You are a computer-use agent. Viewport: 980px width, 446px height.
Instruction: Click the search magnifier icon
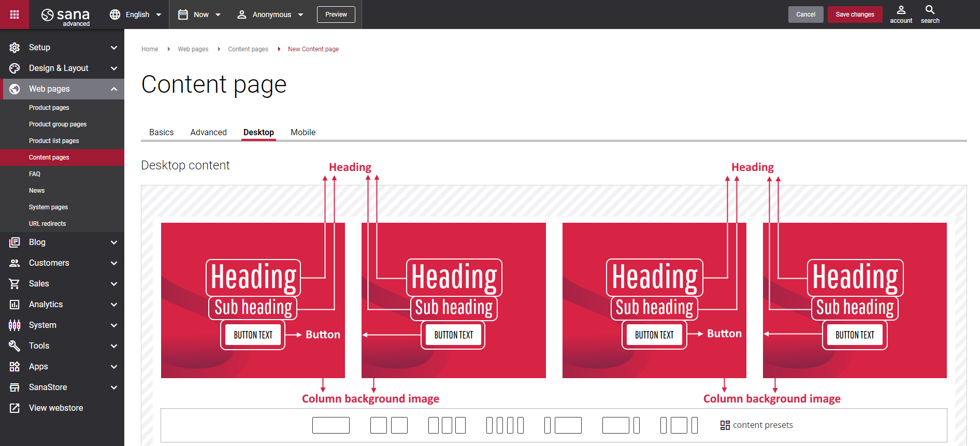point(930,10)
